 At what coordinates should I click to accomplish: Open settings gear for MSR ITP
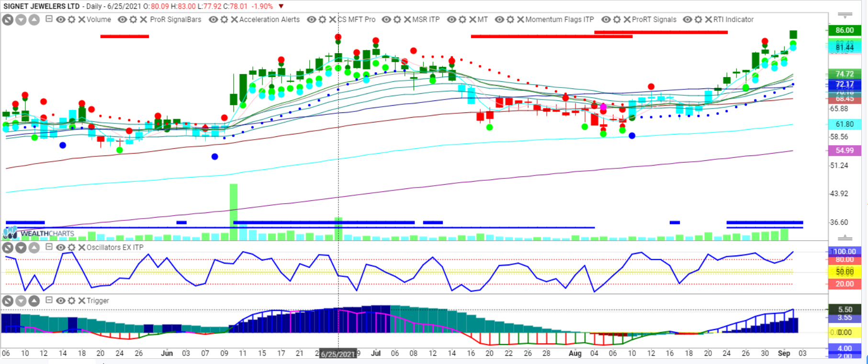[x=397, y=20]
